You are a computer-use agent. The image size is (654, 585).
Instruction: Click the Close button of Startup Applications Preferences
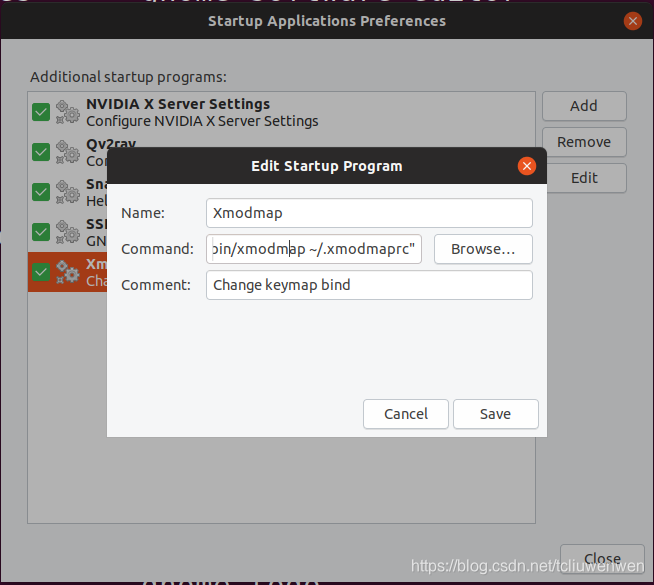coord(602,559)
